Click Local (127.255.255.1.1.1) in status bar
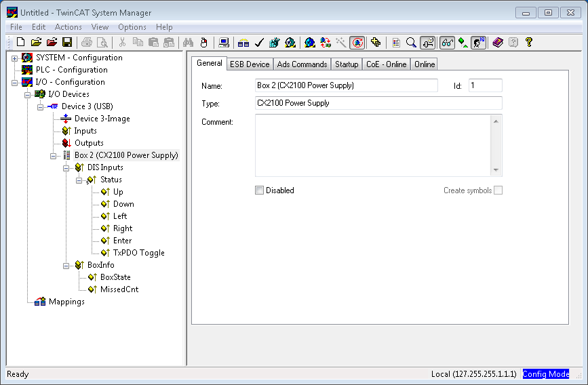Screen dimensions: 588x385 point(473,373)
